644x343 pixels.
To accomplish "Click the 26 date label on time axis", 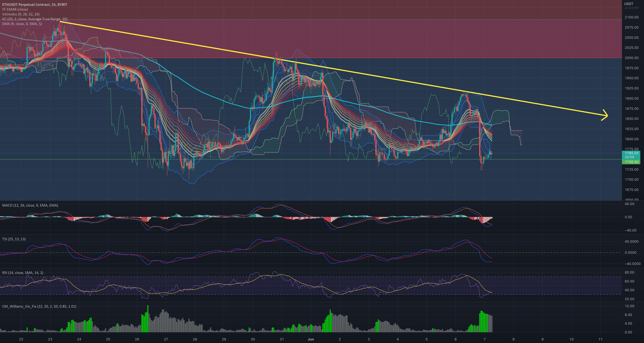I will 137,339.
